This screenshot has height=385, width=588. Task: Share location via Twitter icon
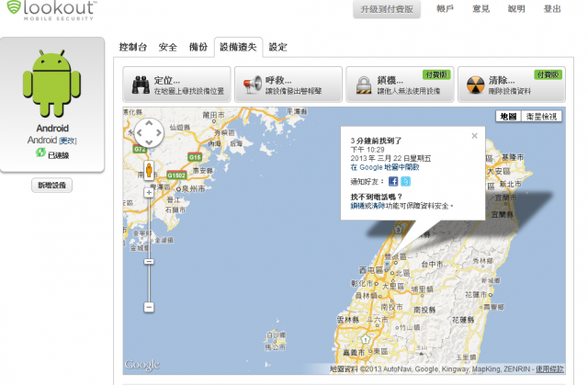point(405,181)
